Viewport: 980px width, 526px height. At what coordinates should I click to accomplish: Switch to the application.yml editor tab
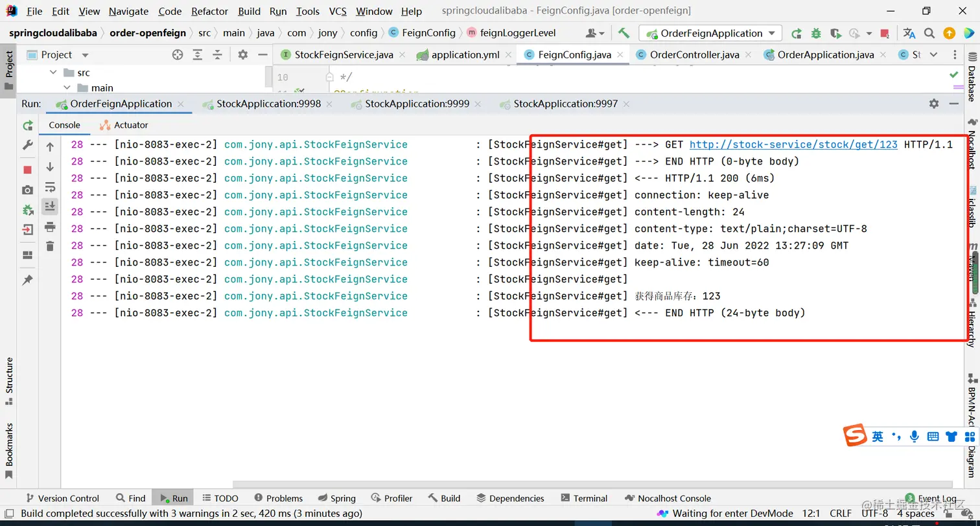(465, 55)
